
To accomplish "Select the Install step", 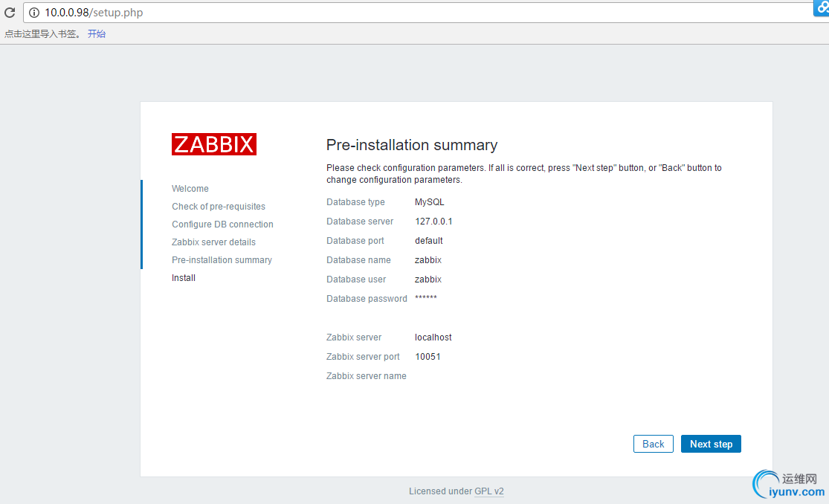I will coord(184,278).
